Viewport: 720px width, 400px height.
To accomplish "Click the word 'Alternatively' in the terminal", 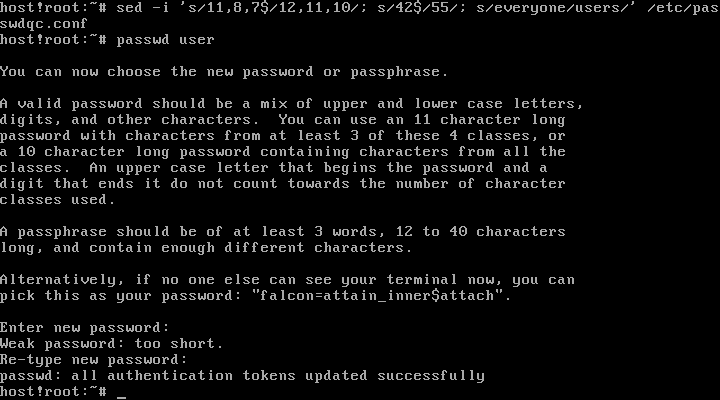I will [x=52, y=280].
